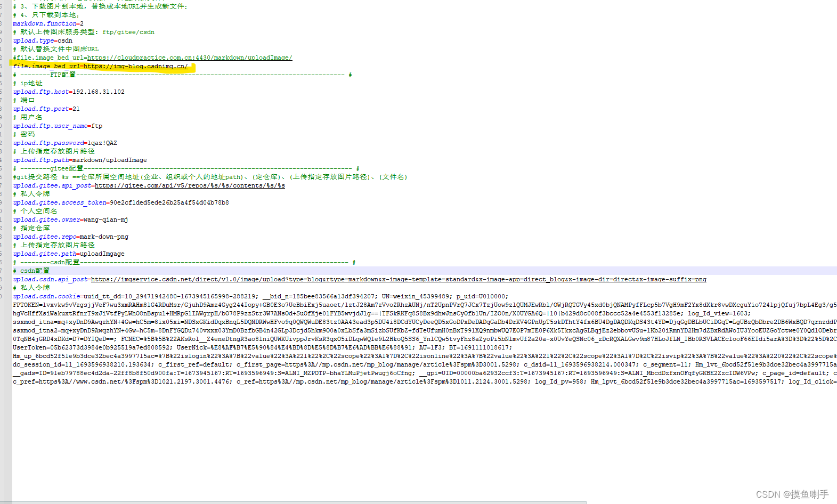Open the img-blog.csdnimg.cn URL
Screen dimensions: 837x504
[x=136, y=66]
